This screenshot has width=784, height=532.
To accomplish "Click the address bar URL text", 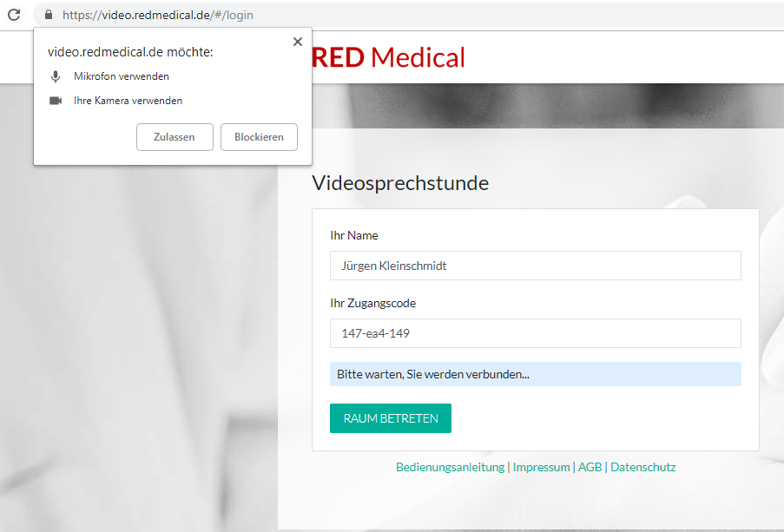I will click(x=158, y=15).
